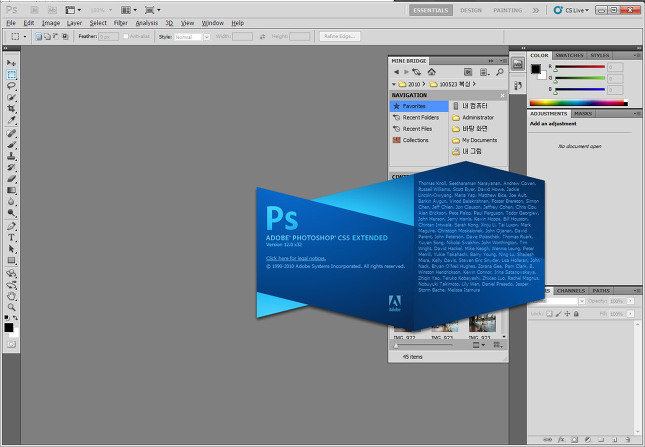The width and height of the screenshot is (645, 447).
Task: Click the color spectrum ramp bar
Action: (x=578, y=103)
